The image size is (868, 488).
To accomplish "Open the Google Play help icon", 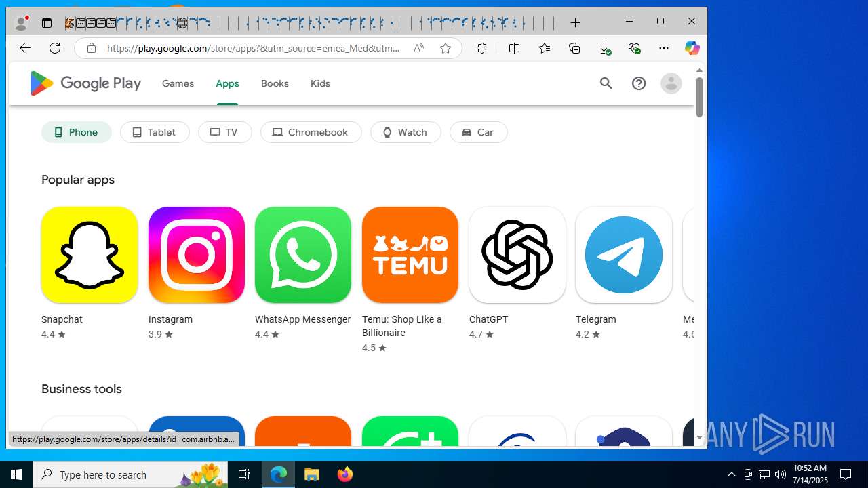I will (639, 83).
